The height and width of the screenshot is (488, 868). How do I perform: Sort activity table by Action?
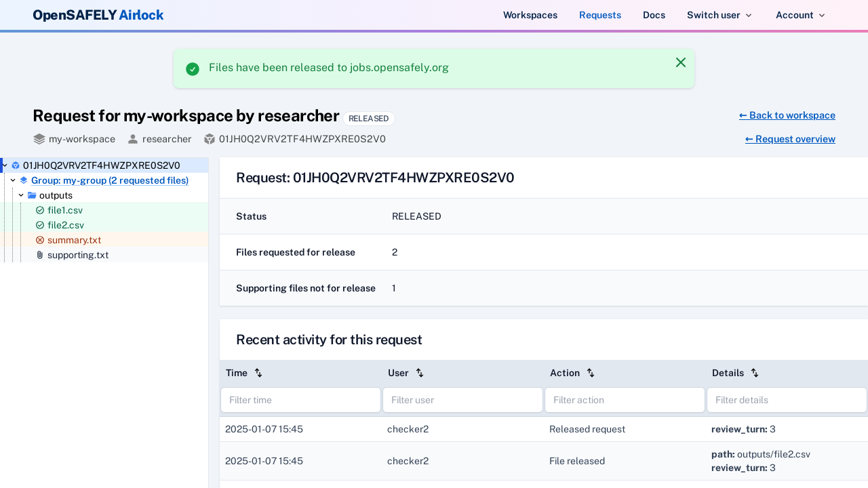(x=591, y=373)
